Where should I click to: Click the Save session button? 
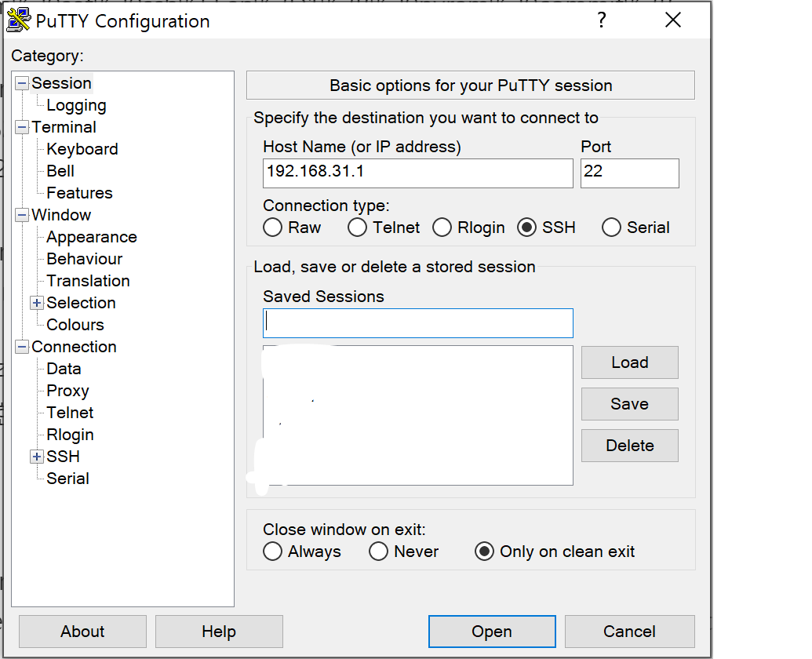click(630, 404)
